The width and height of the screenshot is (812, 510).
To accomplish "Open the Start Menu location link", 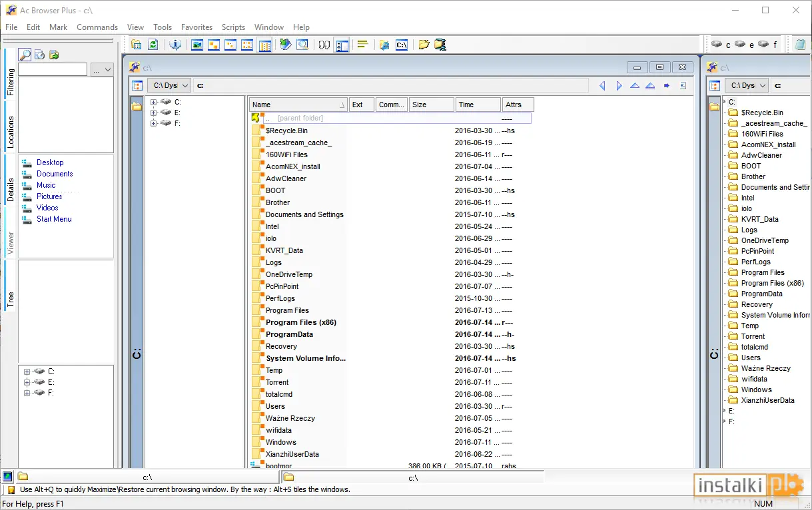I will 54,219.
